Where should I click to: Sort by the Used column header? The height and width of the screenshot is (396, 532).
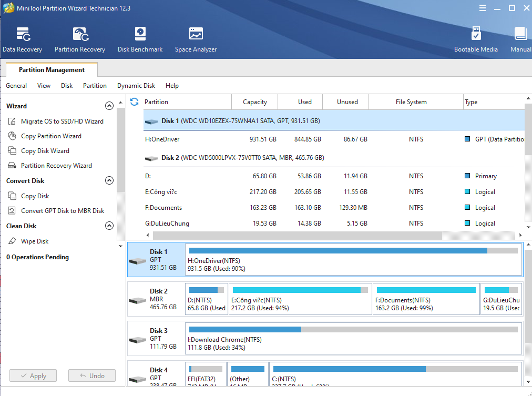click(x=300, y=102)
